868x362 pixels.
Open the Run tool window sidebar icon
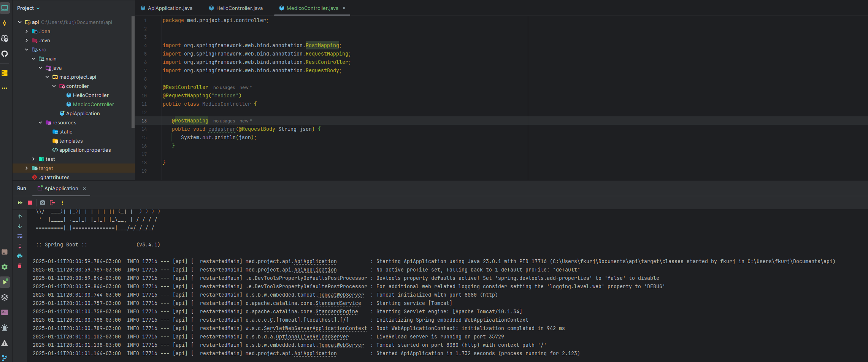click(5, 282)
